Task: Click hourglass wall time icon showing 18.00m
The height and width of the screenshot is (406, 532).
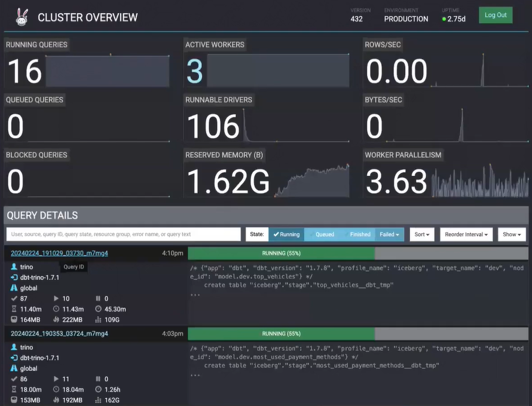Action: 14,389
